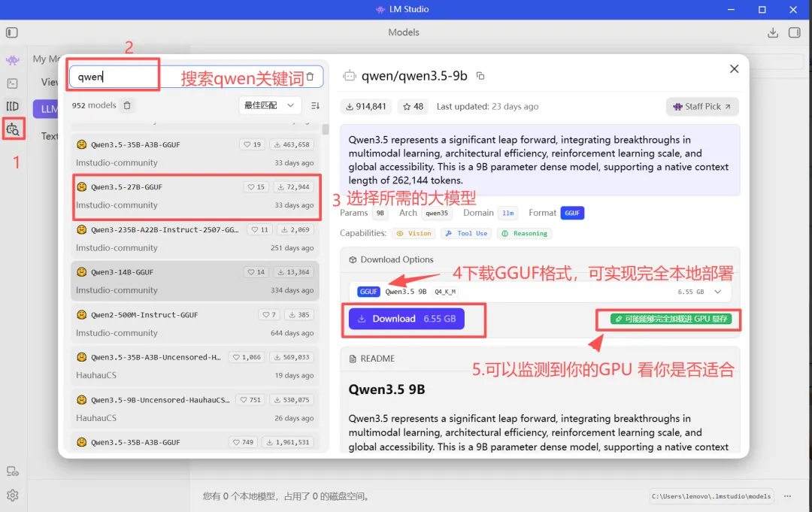The width and height of the screenshot is (812, 512).
Task: Click the Vision capability badge
Action: click(x=414, y=234)
